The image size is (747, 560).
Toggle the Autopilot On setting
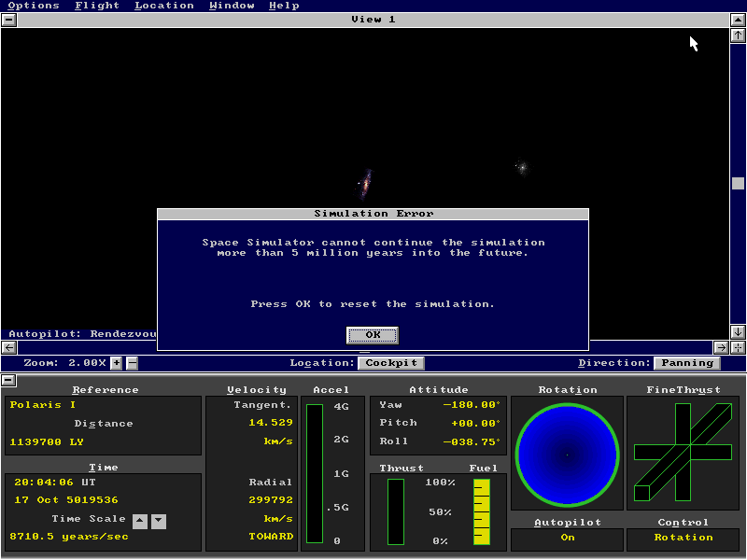coord(567,538)
